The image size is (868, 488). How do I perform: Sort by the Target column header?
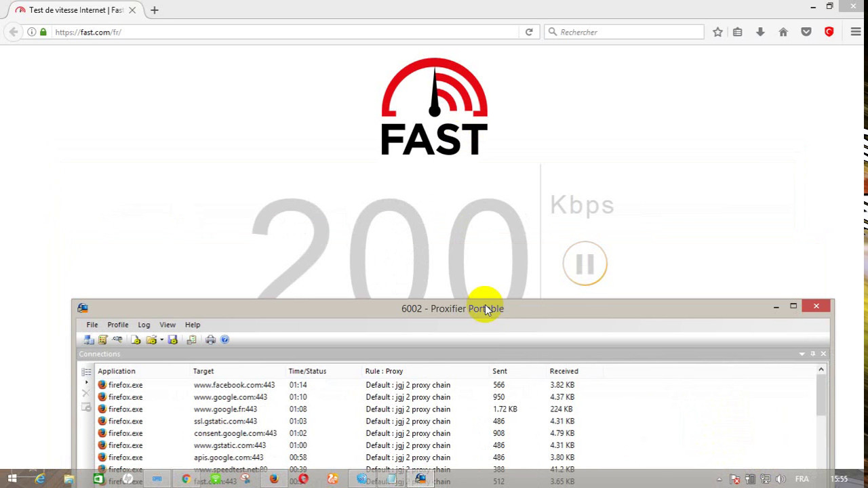point(239,371)
